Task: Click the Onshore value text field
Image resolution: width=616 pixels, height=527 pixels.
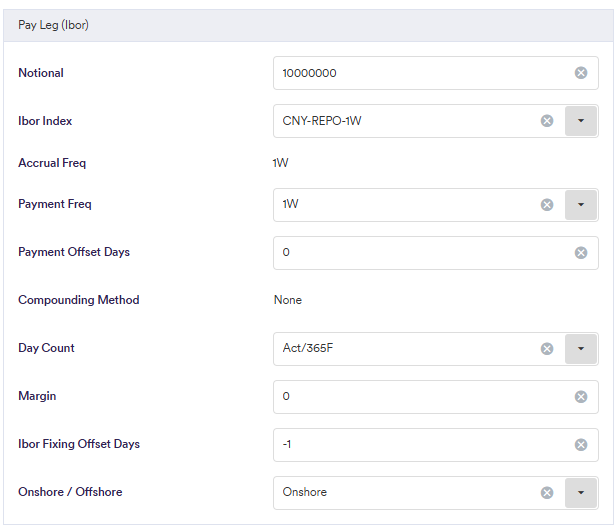Action: click(x=400, y=493)
